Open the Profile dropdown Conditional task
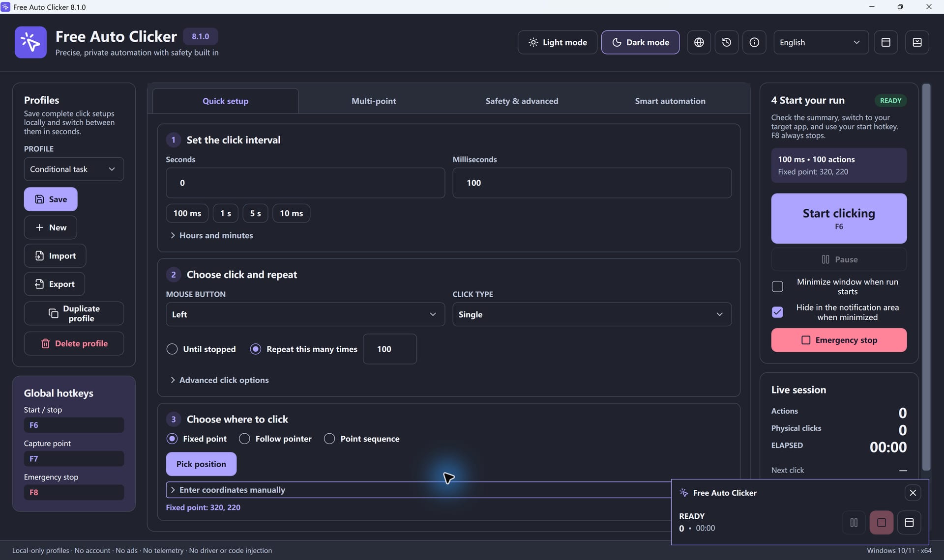The height and width of the screenshot is (560, 944). [x=74, y=169]
